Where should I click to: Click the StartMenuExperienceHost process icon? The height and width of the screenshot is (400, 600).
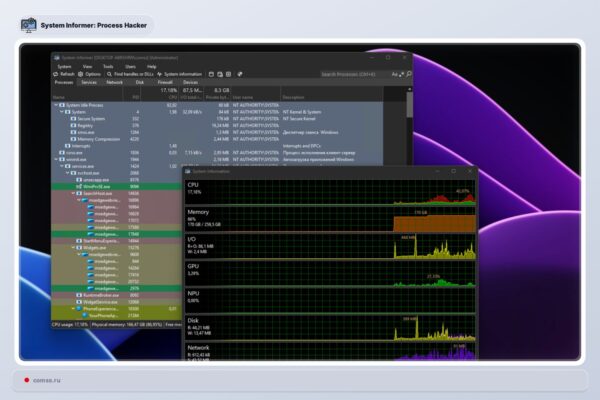[x=79, y=241]
